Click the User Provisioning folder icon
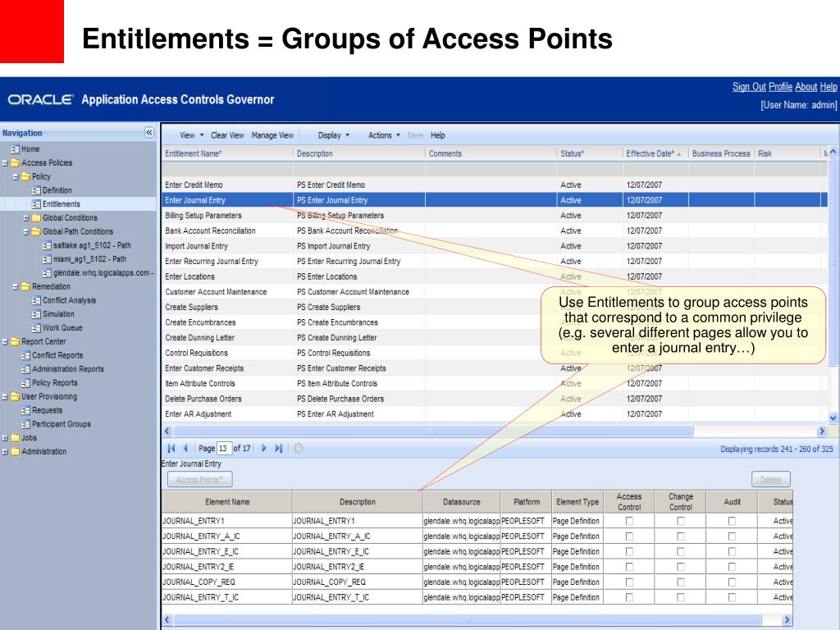The width and height of the screenshot is (840, 630). [15, 397]
